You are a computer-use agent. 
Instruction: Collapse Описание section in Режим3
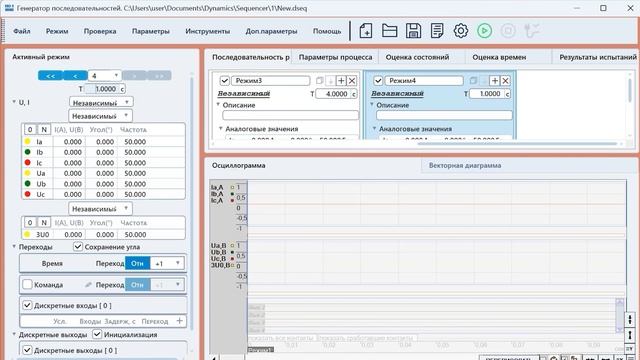point(218,104)
